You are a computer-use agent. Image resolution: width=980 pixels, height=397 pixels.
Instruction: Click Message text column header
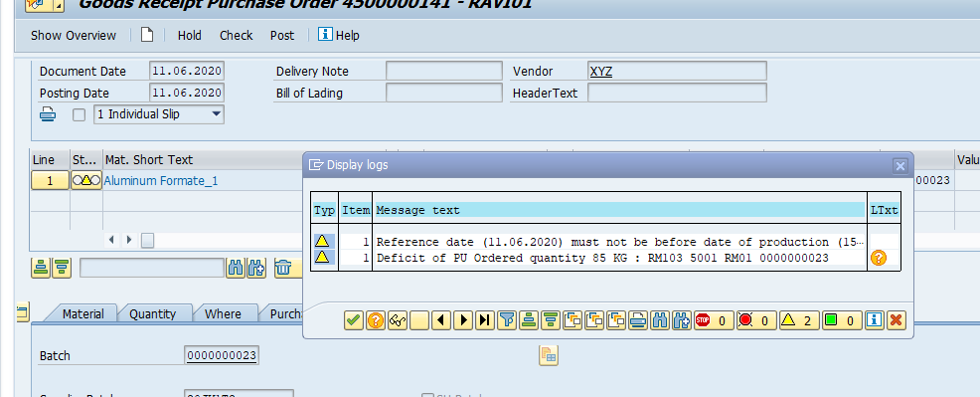[x=620, y=210]
